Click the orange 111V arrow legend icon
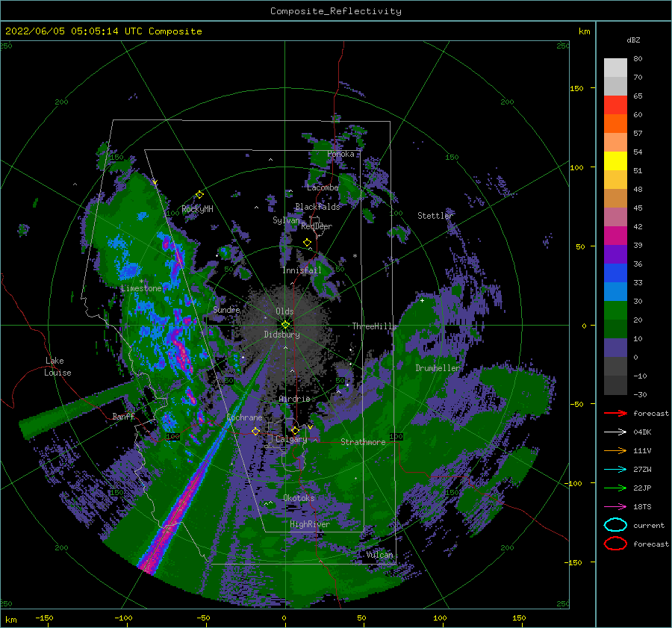This screenshot has height=628, width=672. tap(615, 450)
